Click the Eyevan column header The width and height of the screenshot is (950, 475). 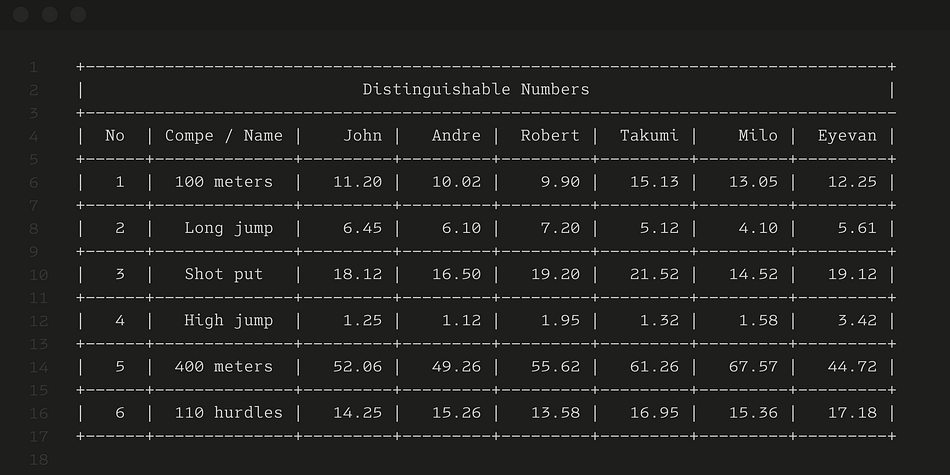point(847,136)
